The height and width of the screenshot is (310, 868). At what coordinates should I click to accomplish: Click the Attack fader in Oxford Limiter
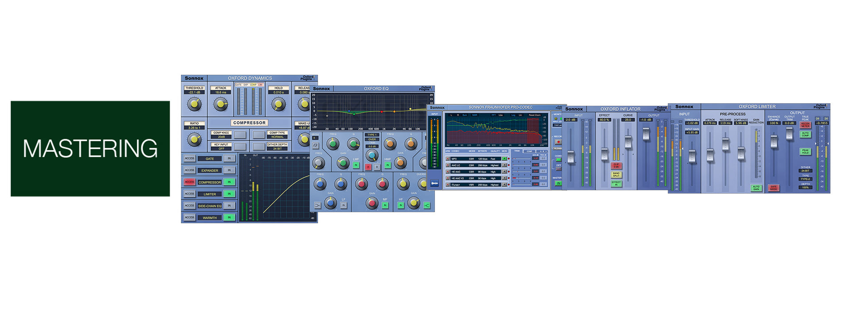click(x=710, y=155)
